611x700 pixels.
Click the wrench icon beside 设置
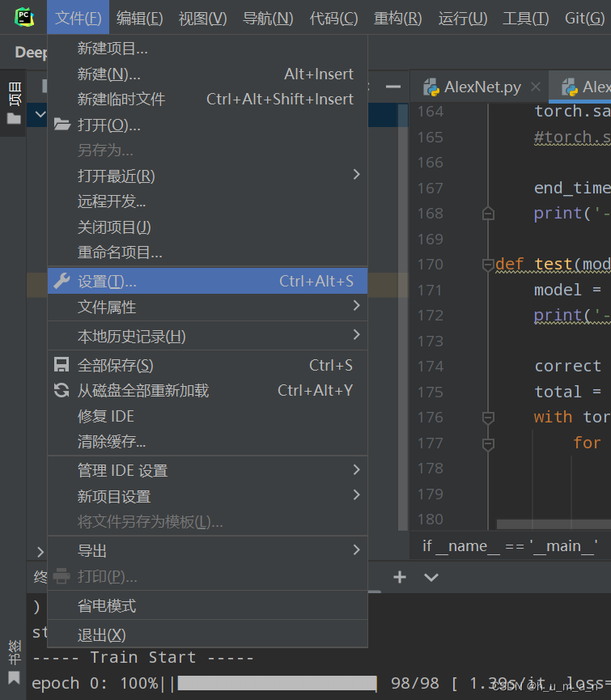pyautogui.click(x=62, y=281)
